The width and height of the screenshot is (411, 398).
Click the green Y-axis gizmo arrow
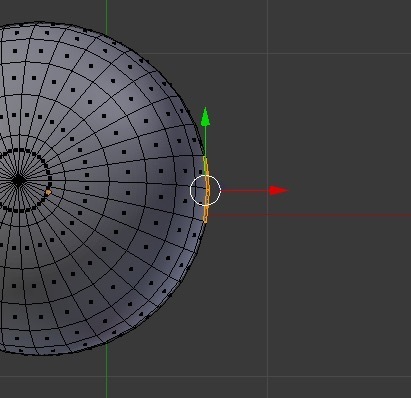click(x=205, y=116)
